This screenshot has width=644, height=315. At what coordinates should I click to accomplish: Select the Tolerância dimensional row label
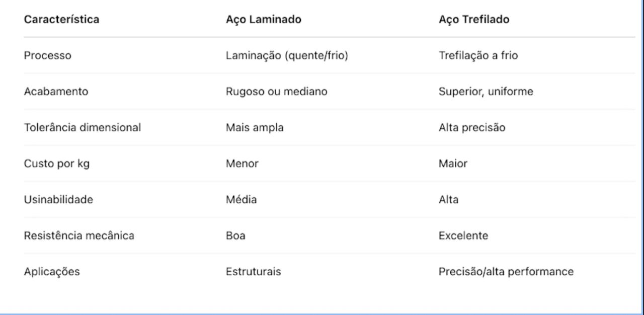click(83, 128)
